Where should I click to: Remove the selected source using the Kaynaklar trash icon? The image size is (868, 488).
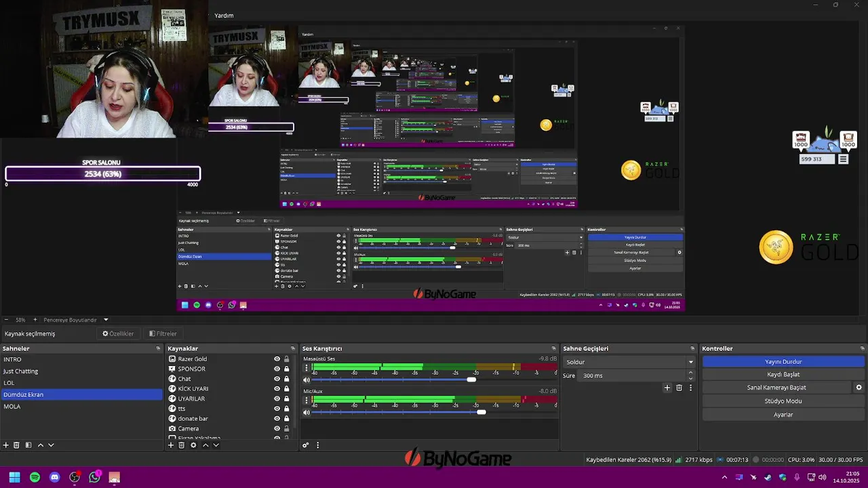(182, 445)
